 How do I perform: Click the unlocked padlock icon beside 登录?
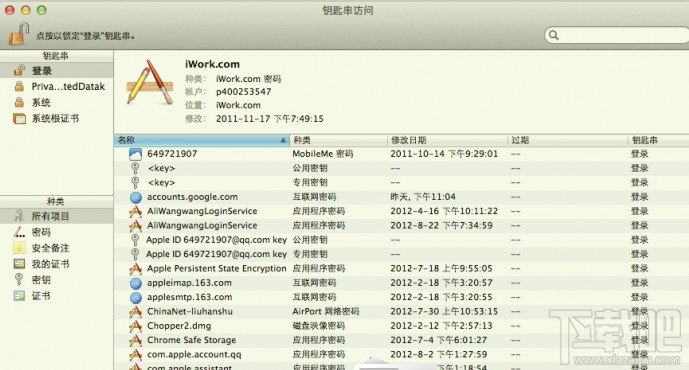point(19,70)
